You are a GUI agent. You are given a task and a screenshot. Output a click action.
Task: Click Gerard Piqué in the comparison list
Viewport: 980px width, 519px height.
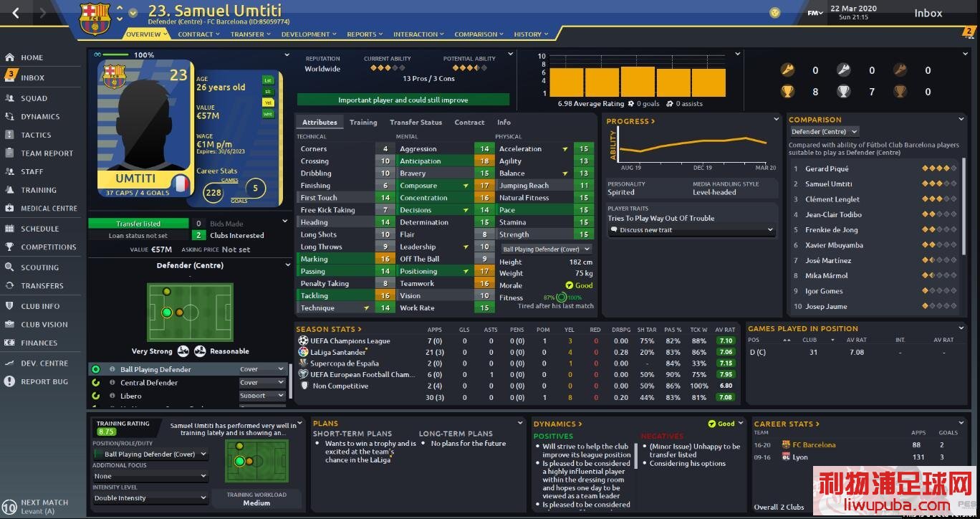[827, 169]
